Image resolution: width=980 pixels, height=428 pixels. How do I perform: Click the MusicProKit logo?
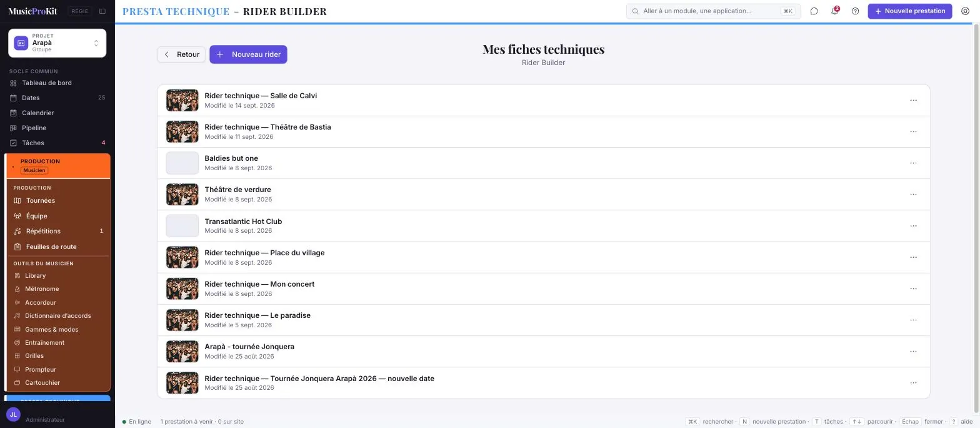click(x=32, y=11)
